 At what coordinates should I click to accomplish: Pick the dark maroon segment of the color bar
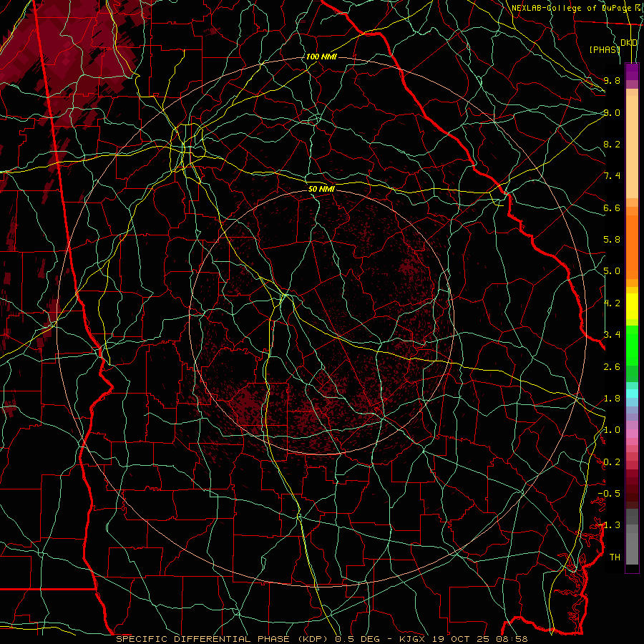pyautogui.click(x=632, y=489)
